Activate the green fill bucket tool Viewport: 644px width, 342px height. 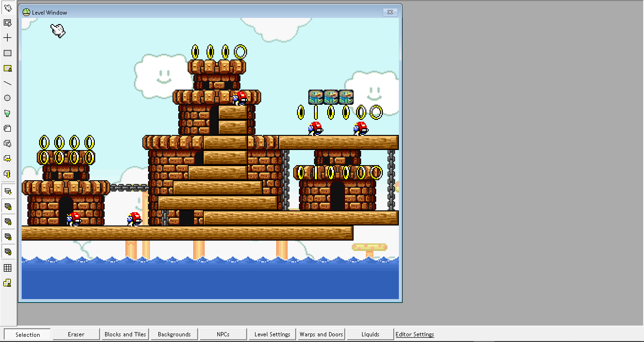pos(8,113)
